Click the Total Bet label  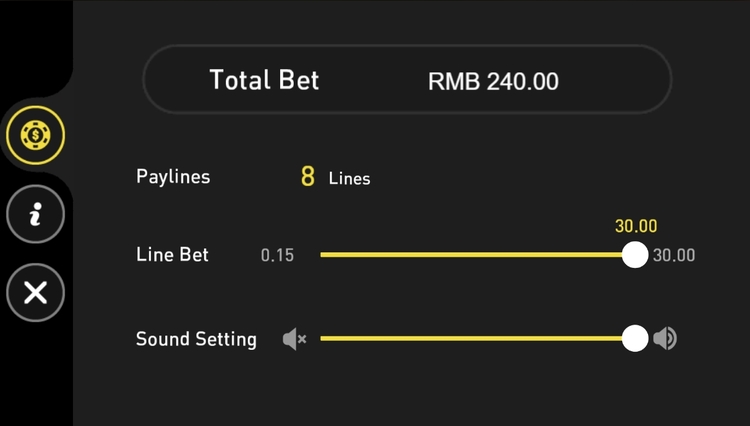tap(264, 80)
